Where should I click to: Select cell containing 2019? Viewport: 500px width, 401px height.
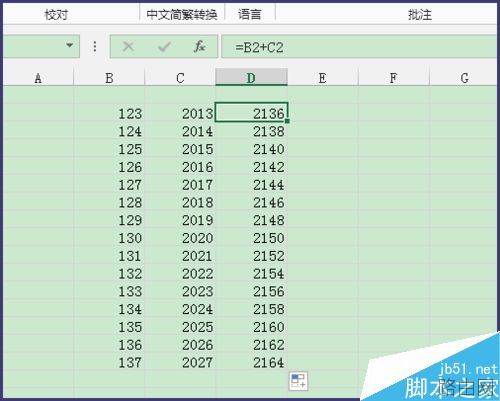(x=180, y=220)
